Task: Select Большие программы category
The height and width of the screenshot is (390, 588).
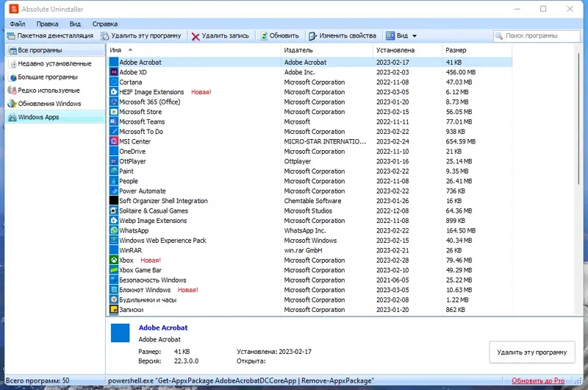Action: point(55,77)
